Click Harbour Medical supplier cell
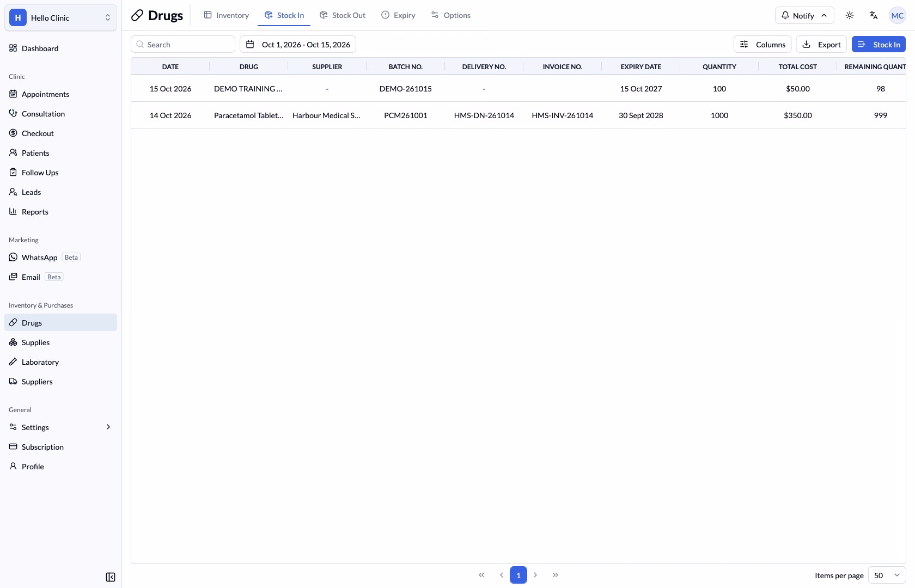Viewport: 915px width, 588px height. (326, 115)
